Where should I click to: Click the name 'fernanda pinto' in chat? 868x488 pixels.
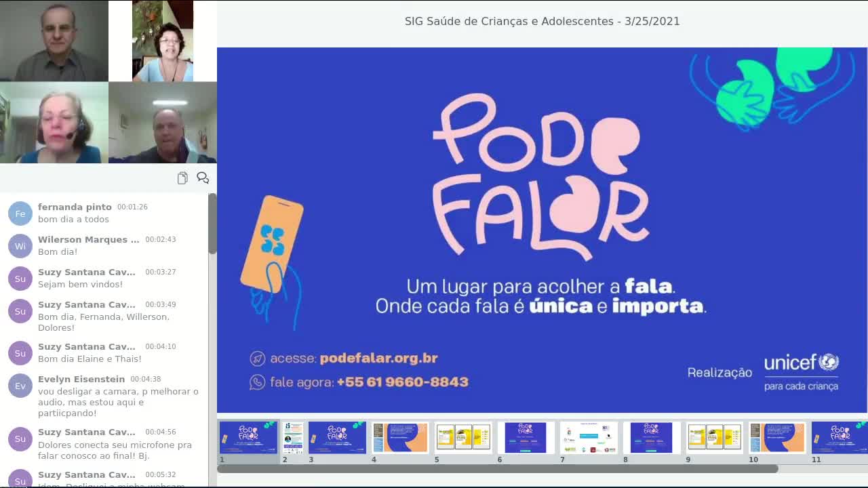tap(75, 207)
